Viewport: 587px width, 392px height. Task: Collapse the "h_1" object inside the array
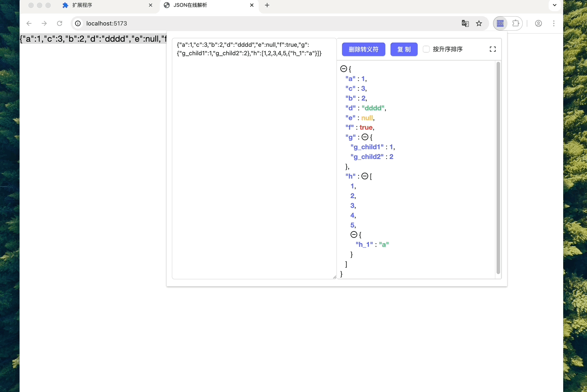(353, 234)
